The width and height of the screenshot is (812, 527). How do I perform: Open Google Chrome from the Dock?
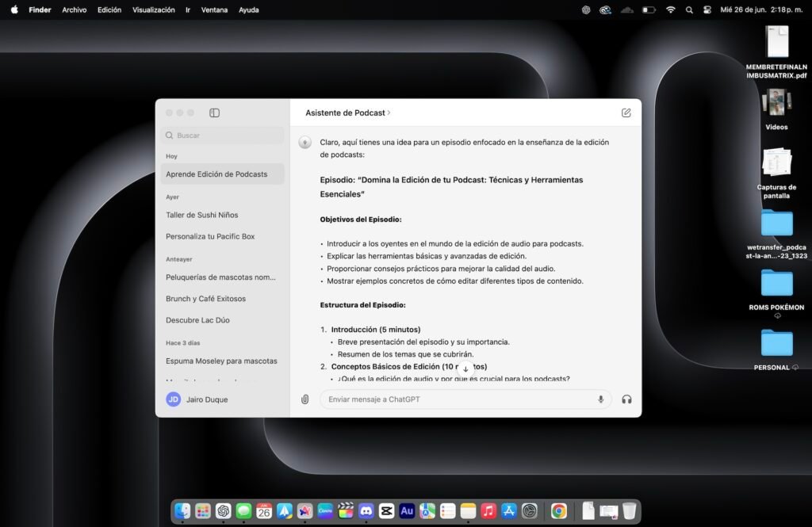559,511
